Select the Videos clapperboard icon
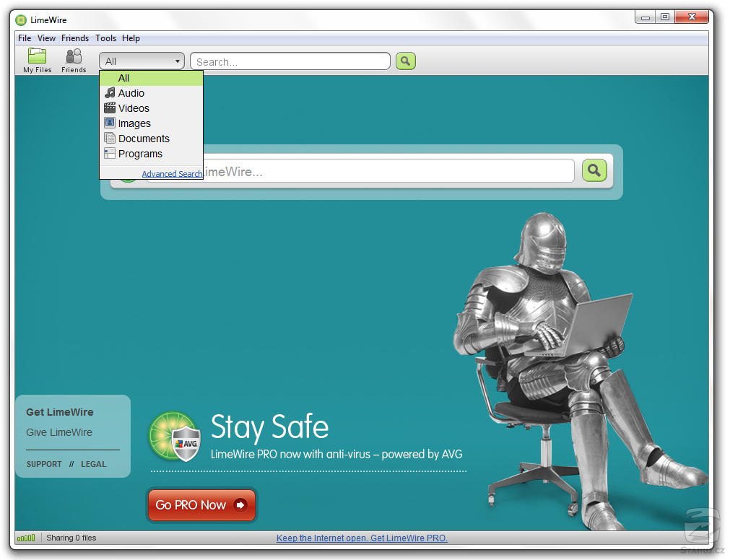This screenshot has height=560, width=730. click(x=110, y=108)
